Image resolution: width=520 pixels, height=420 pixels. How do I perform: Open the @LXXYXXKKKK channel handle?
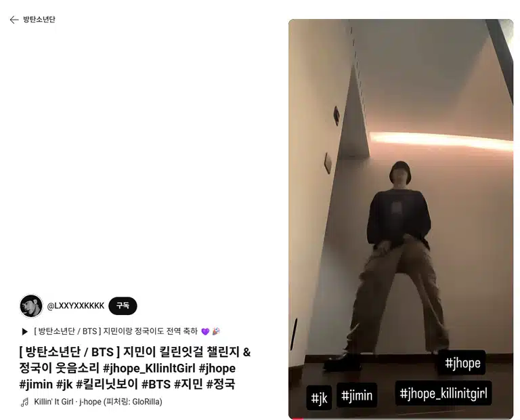76,306
